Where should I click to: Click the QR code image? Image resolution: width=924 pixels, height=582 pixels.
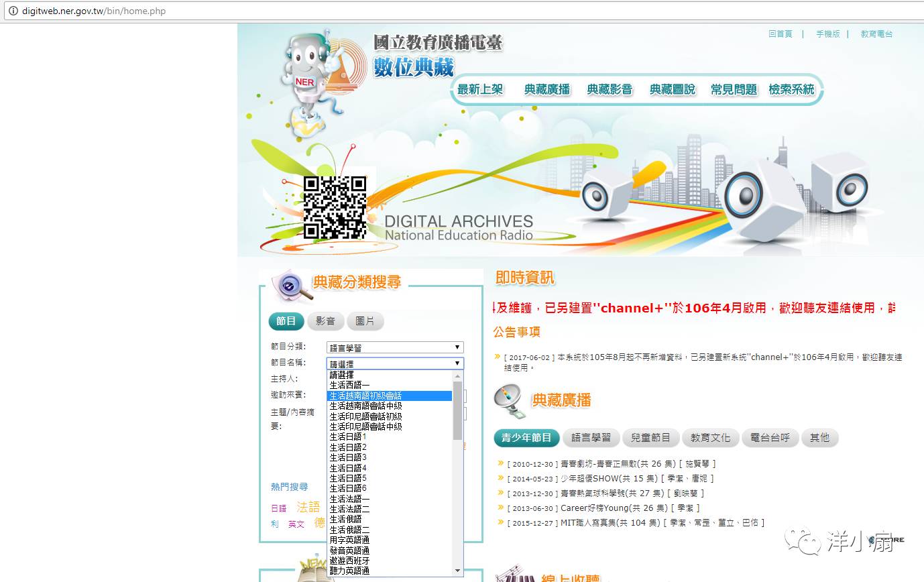pos(335,207)
